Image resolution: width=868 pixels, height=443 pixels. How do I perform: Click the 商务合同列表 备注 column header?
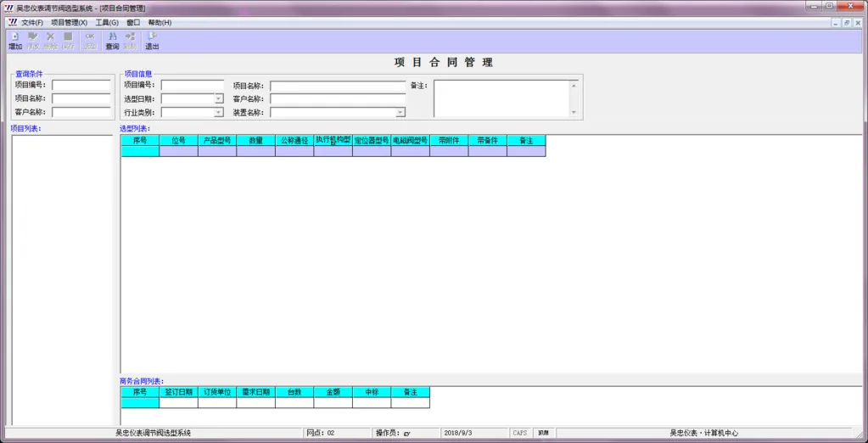pyautogui.click(x=410, y=392)
